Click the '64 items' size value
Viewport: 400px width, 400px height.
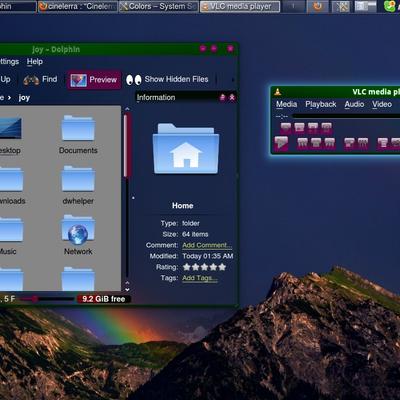click(x=195, y=234)
